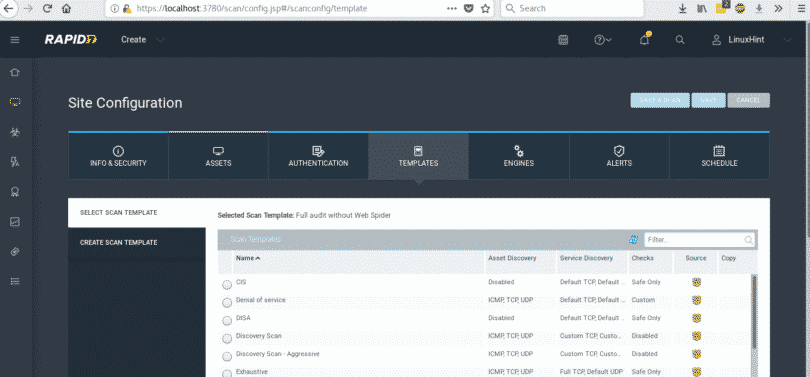Go back to the previous browser page
Screen dimensions: 810x377
[9, 8]
